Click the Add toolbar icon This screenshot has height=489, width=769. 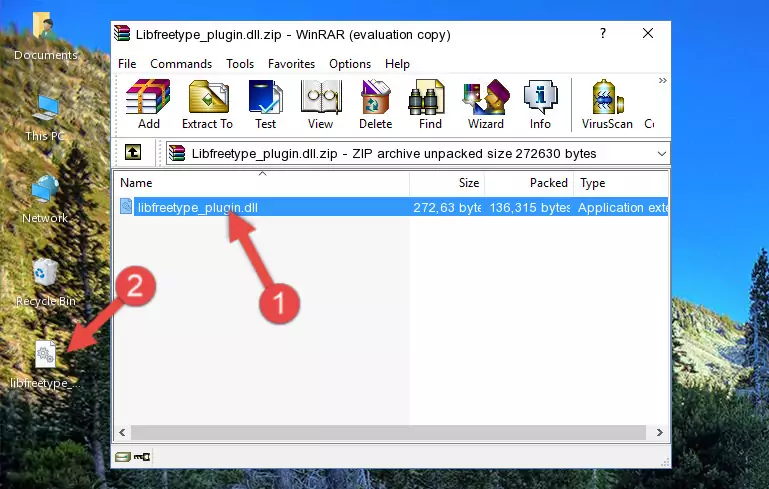[x=148, y=104]
